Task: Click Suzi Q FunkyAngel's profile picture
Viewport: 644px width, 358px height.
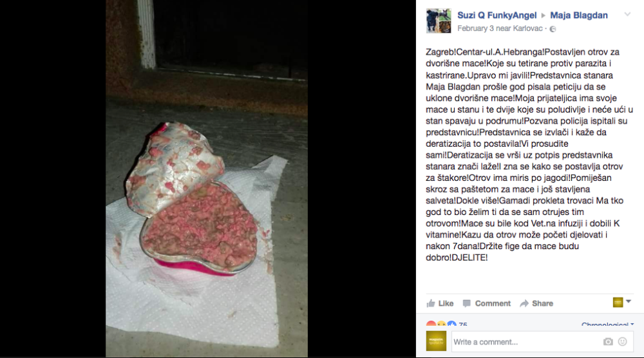Action: 439,21
